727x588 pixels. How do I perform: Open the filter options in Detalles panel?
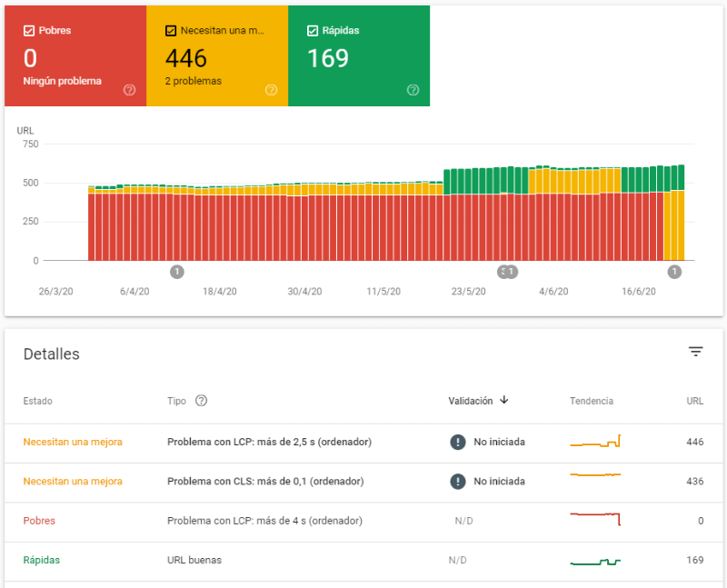(x=695, y=352)
